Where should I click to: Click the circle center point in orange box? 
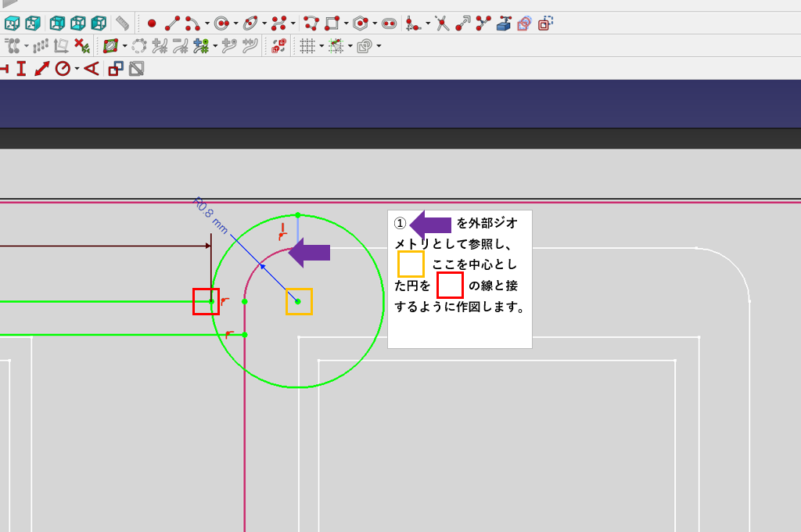(x=298, y=301)
